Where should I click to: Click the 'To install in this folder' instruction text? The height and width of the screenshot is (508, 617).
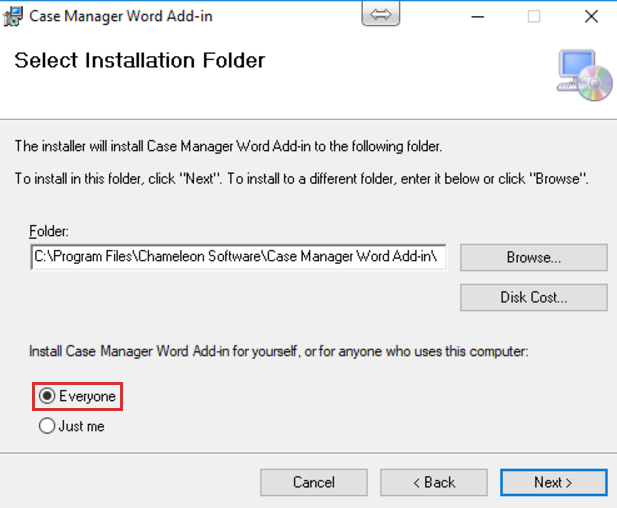[301, 179]
